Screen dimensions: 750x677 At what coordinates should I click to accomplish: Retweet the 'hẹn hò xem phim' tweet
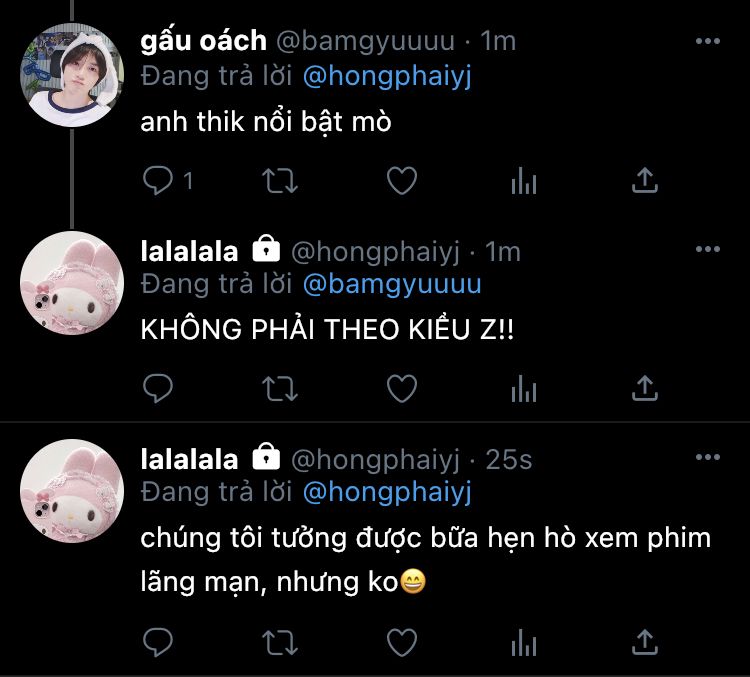(280, 643)
